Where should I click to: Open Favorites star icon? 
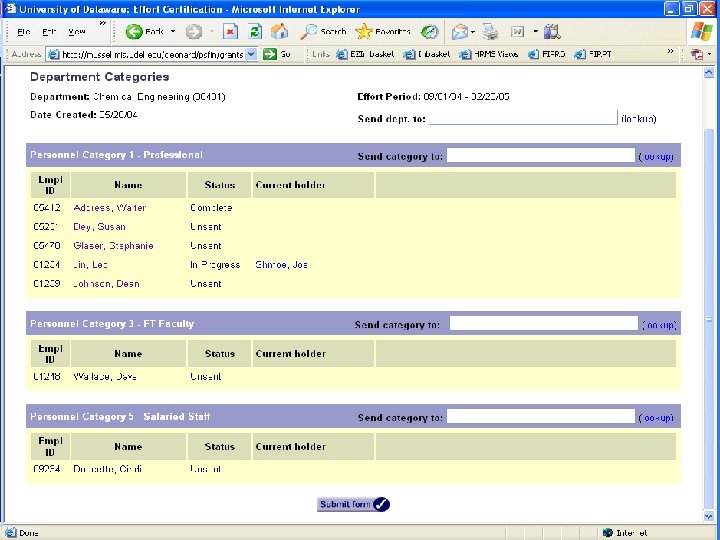tap(364, 31)
